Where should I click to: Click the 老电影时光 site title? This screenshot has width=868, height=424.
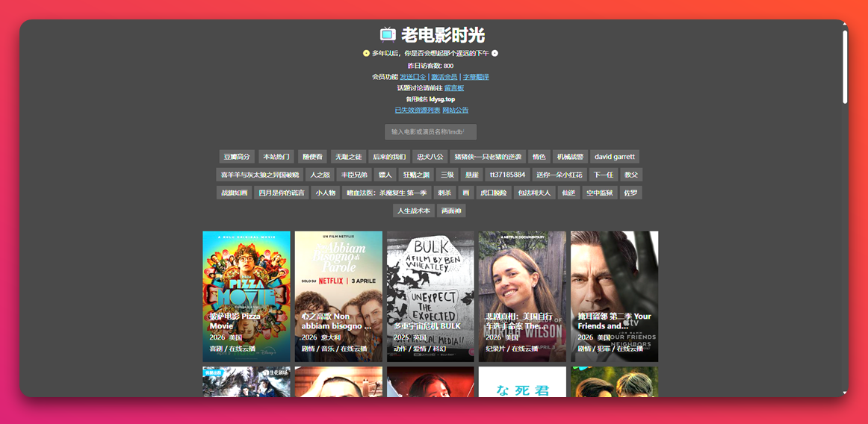pos(443,35)
